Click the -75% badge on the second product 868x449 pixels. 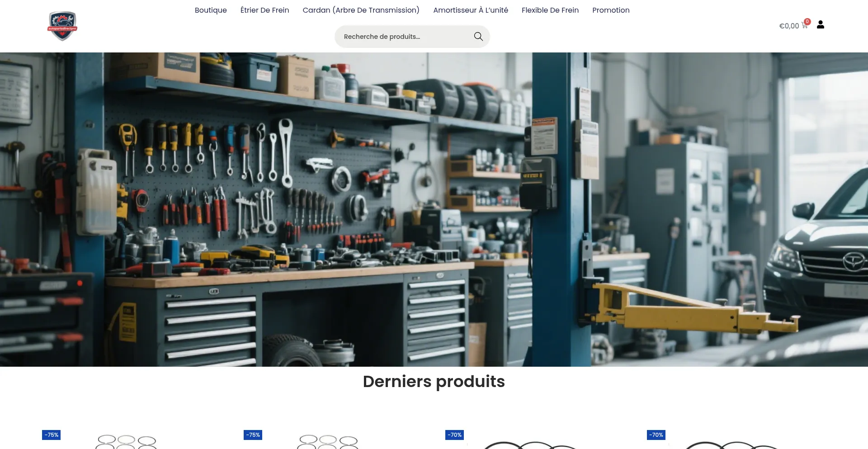click(x=253, y=435)
